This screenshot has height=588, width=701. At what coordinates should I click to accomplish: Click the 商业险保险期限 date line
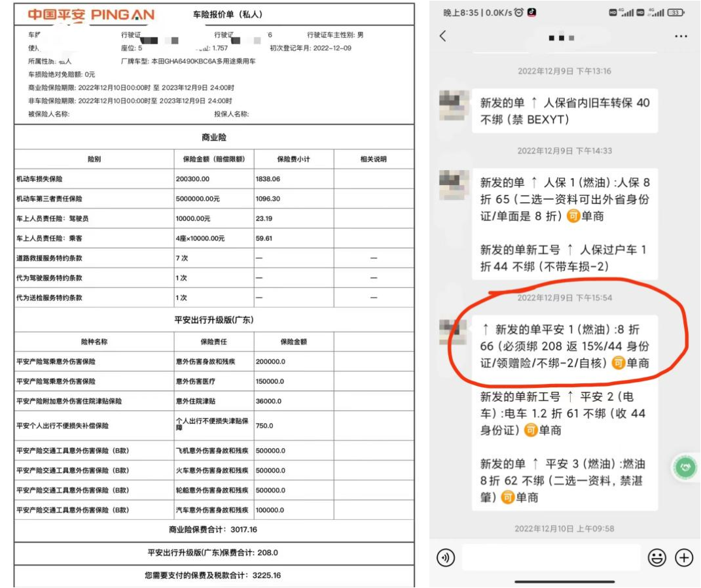(131, 88)
